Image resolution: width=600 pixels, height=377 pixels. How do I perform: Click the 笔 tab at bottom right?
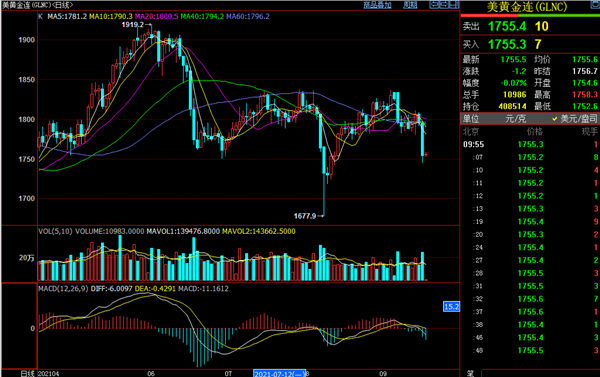click(x=470, y=373)
